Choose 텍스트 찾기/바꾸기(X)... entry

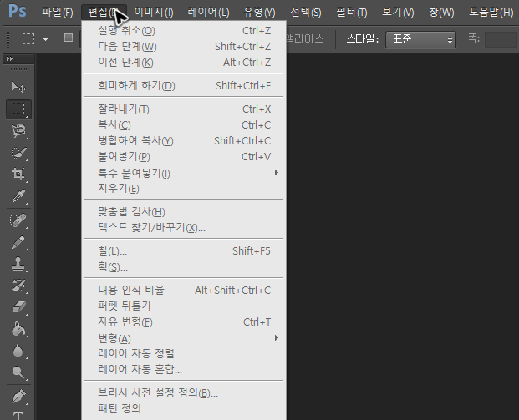click(x=184, y=228)
